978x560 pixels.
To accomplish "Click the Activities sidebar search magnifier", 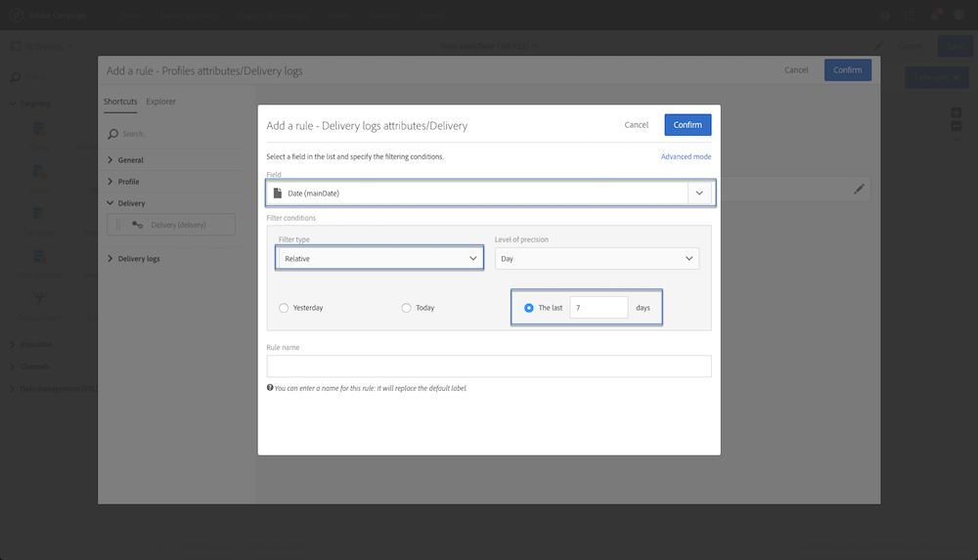I will coord(15,77).
